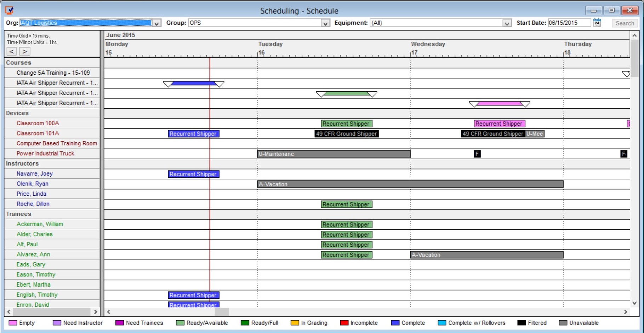This screenshot has height=333, width=644.
Task: Open the Group dropdown showing OPS
Action: (325, 23)
